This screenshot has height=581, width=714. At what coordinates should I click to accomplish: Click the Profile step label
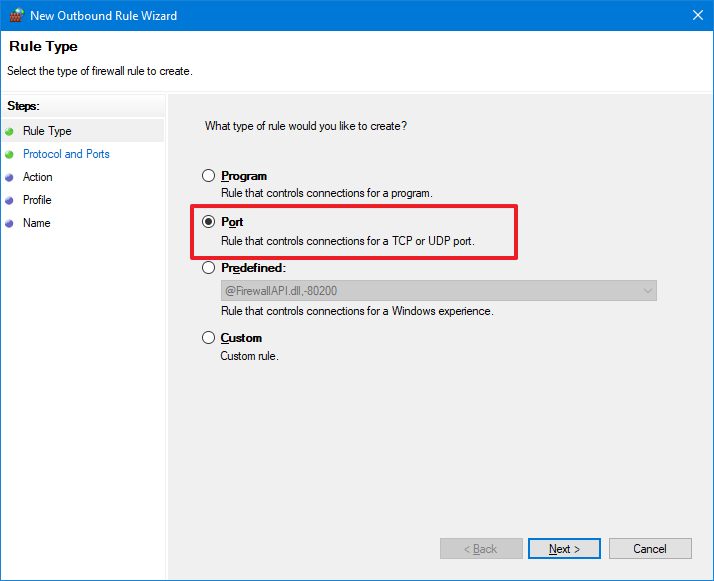(37, 200)
